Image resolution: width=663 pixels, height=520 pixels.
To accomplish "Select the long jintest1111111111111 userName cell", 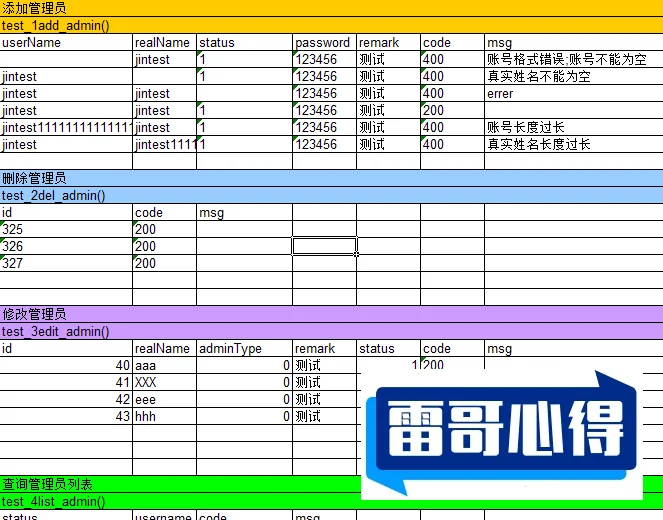I will pos(66,127).
